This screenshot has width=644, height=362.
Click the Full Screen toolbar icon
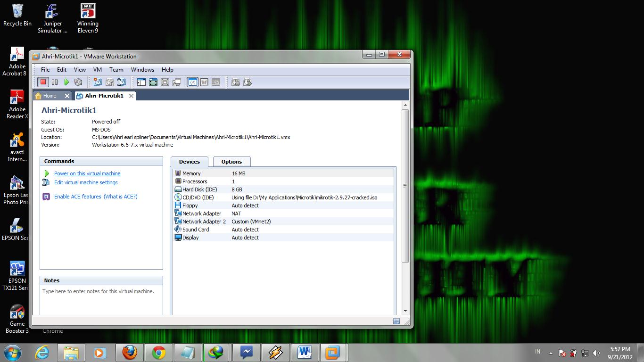pos(165,82)
